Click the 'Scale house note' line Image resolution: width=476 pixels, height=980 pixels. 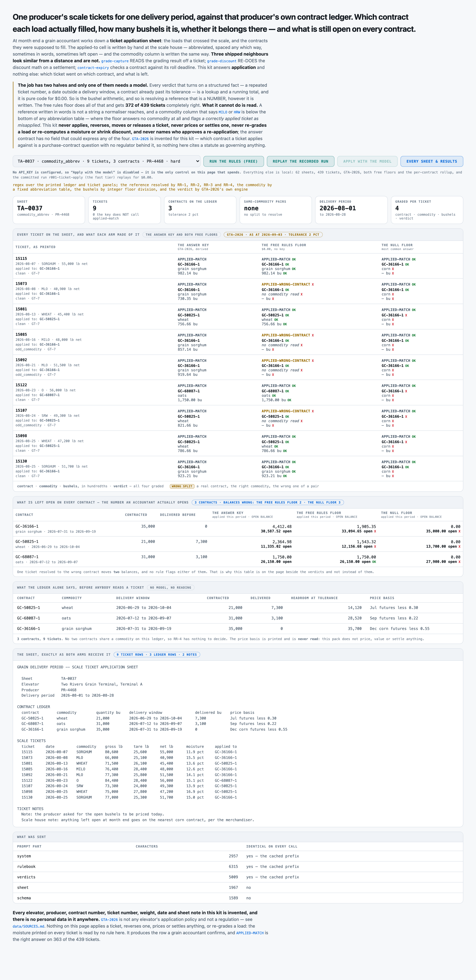click(x=138, y=820)
